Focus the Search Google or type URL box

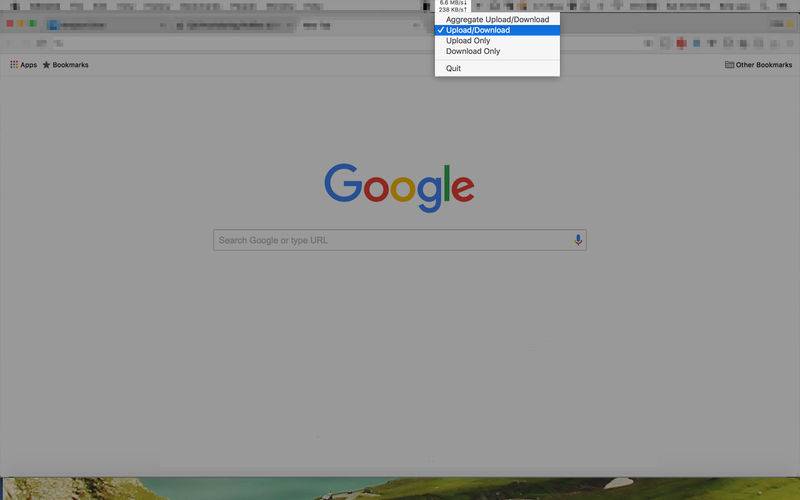click(399, 240)
